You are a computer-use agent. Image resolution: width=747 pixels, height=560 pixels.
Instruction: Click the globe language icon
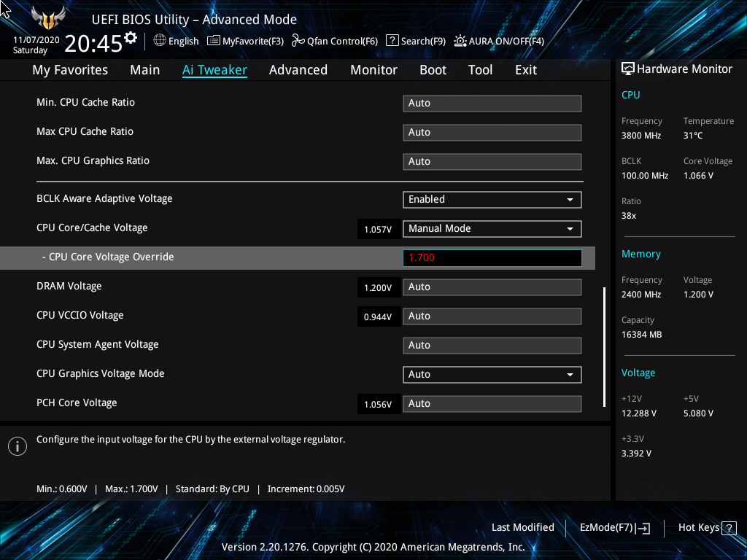160,41
